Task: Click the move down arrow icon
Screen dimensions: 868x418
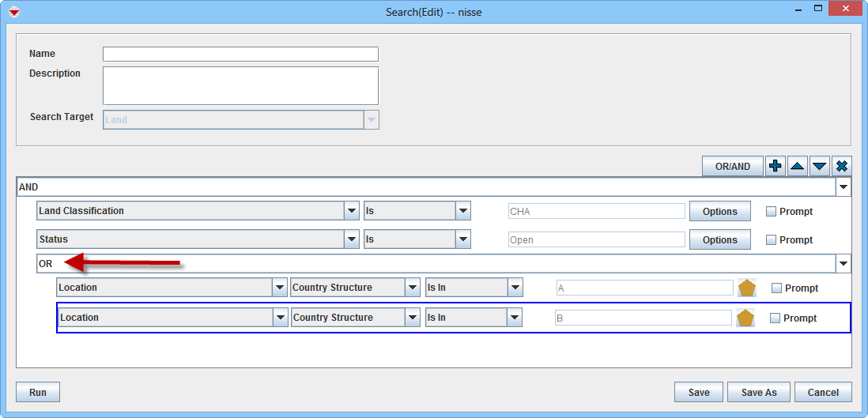Action: 820,166
